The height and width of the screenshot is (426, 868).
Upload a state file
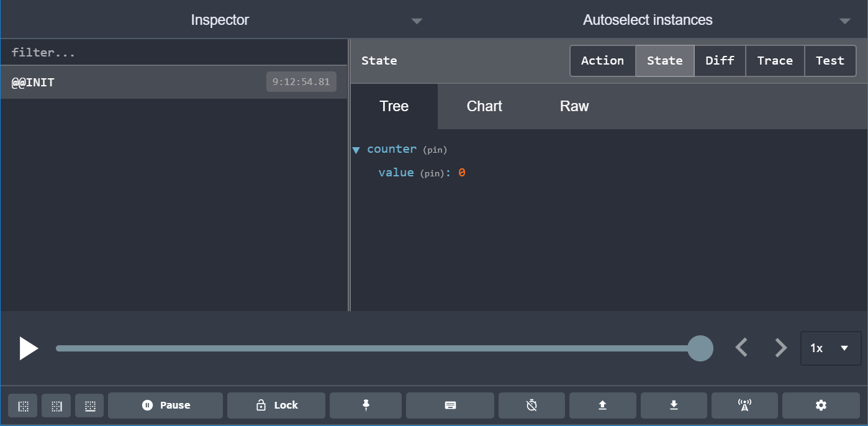pos(602,406)
